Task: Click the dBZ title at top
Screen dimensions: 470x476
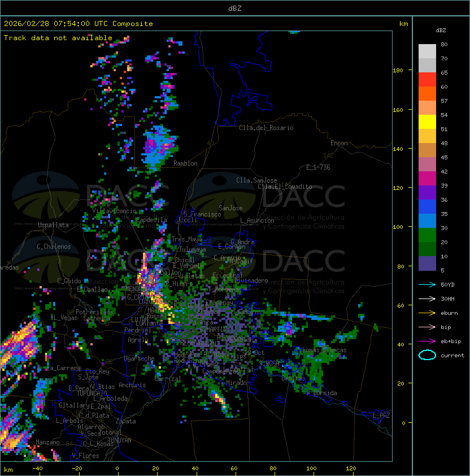Action: 235,8
